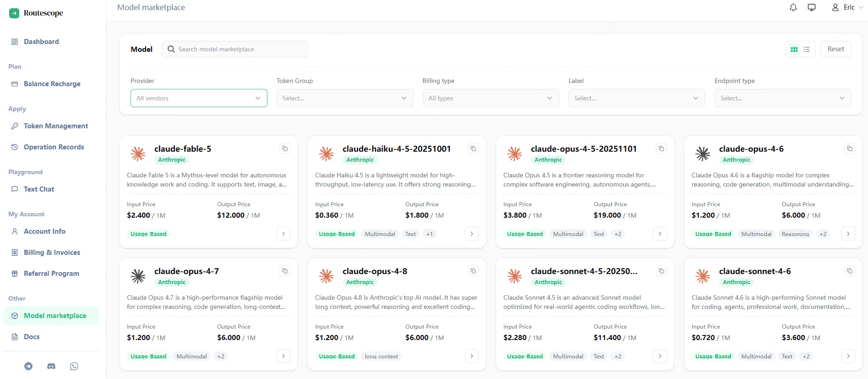The height and width of the screenshot is (379, 868).
Task: Open the Telegram link icon in sidebar footer
Action: click(28, 366)
